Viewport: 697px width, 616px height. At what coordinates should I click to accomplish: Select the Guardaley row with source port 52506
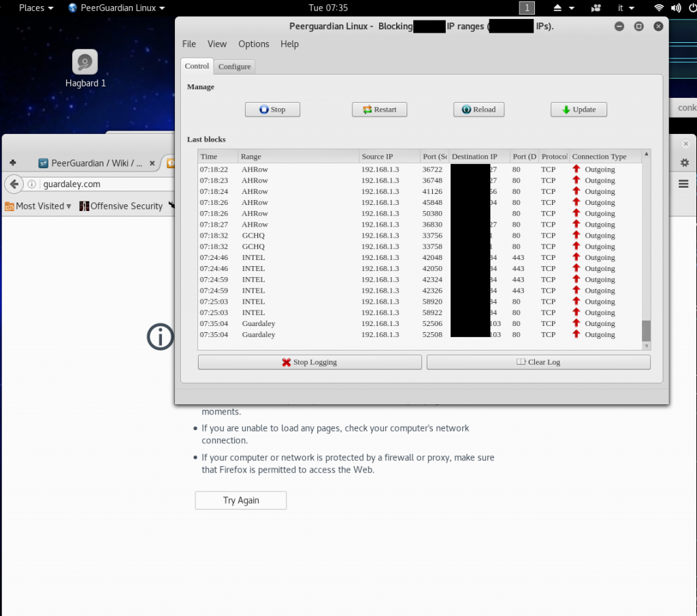[419, 323]
